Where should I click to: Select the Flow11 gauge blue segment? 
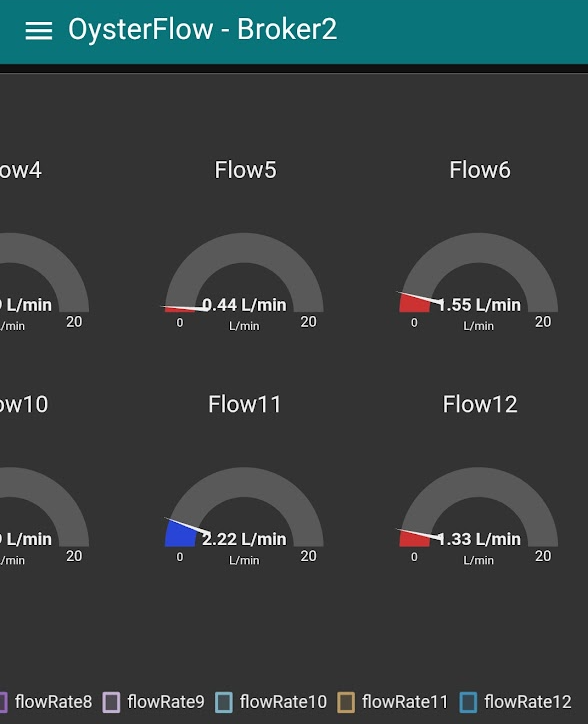click(x=180, y=534)
